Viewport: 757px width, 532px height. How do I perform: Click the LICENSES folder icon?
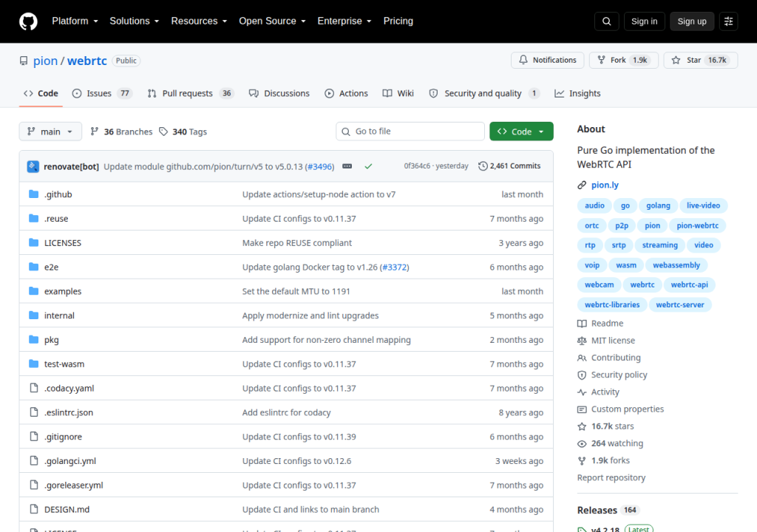coord(33,242)
